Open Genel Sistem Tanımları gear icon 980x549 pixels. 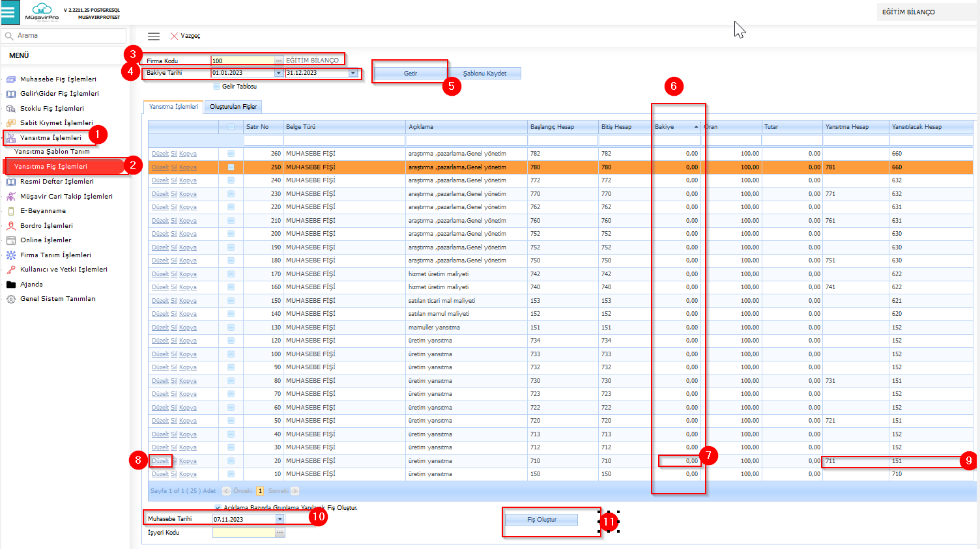coord(11,299)
